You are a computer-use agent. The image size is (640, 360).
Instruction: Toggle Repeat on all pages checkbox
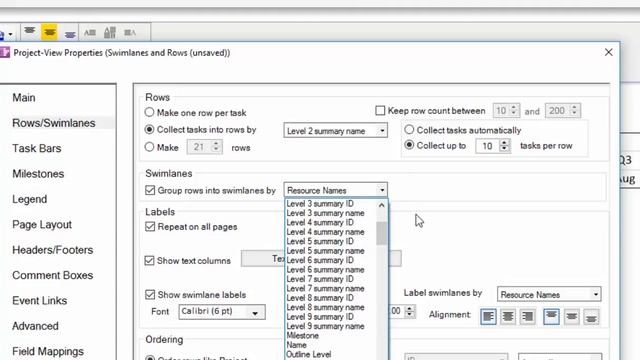click(150, 227)
